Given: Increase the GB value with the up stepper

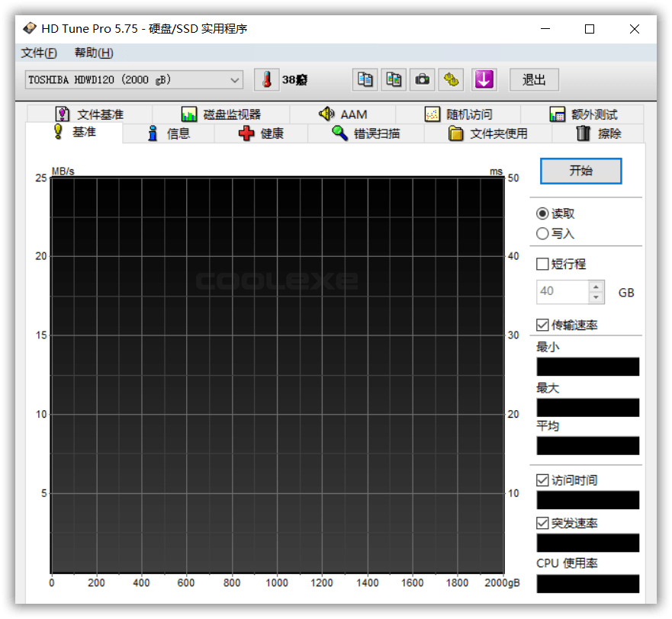Looking at the screenshot, I should [x=596, y=287].
